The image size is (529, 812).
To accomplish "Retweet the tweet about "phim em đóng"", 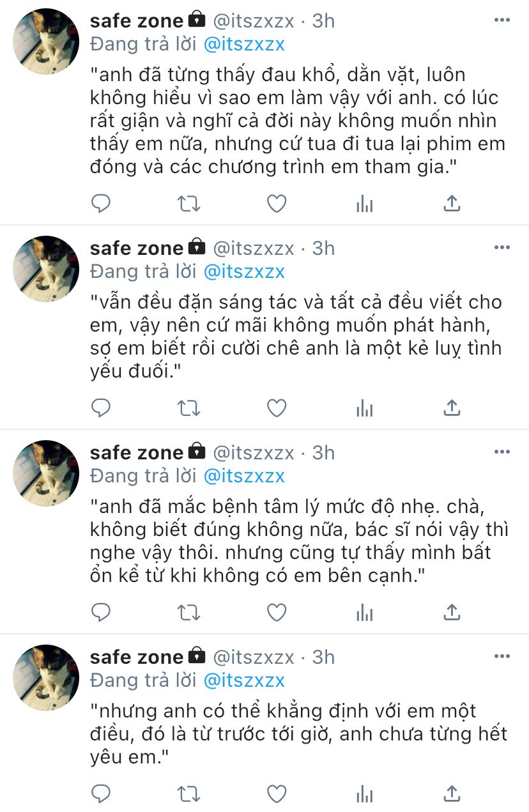I will (x=188, y=204).
